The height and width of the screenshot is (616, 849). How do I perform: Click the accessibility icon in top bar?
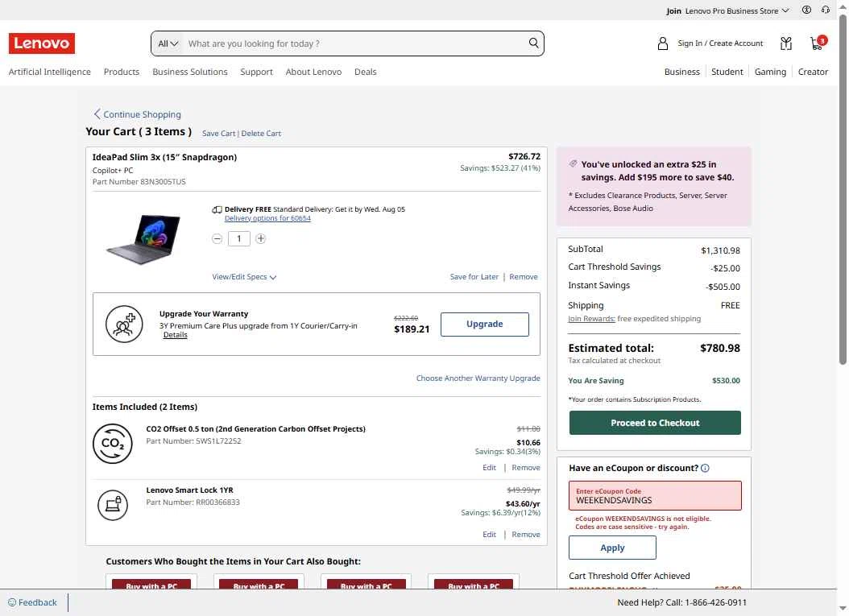[x=806, y=10]
